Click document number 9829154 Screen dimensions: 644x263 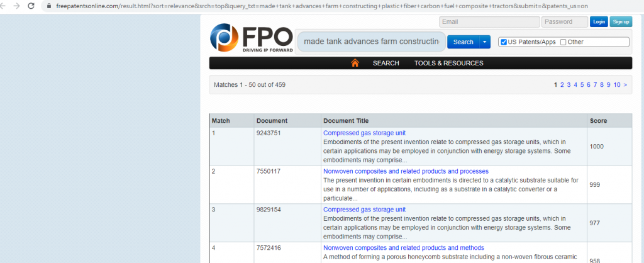point(269,210)
